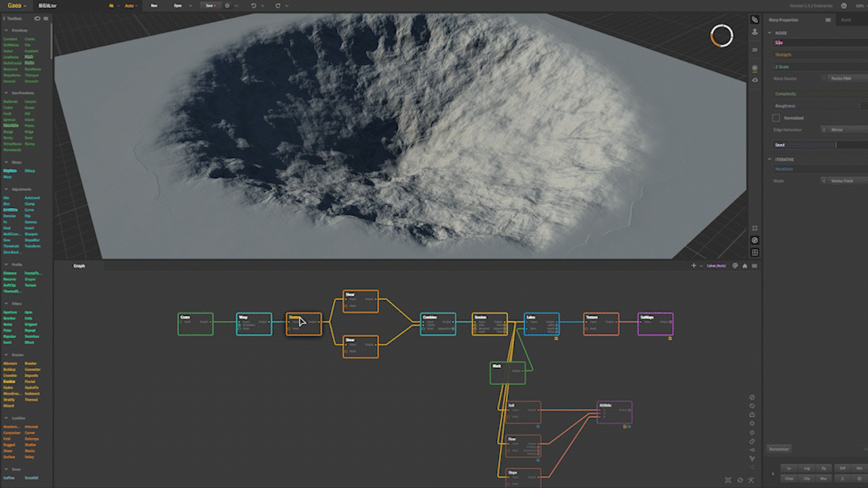Collapse the NOISE section
The width and height of the screenshot is (868, 488).
[x=770, y=33]
